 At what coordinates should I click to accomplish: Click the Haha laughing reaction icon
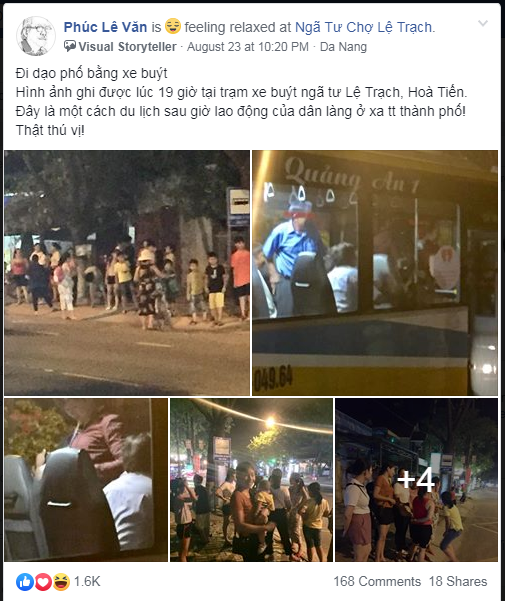point(61,582)
